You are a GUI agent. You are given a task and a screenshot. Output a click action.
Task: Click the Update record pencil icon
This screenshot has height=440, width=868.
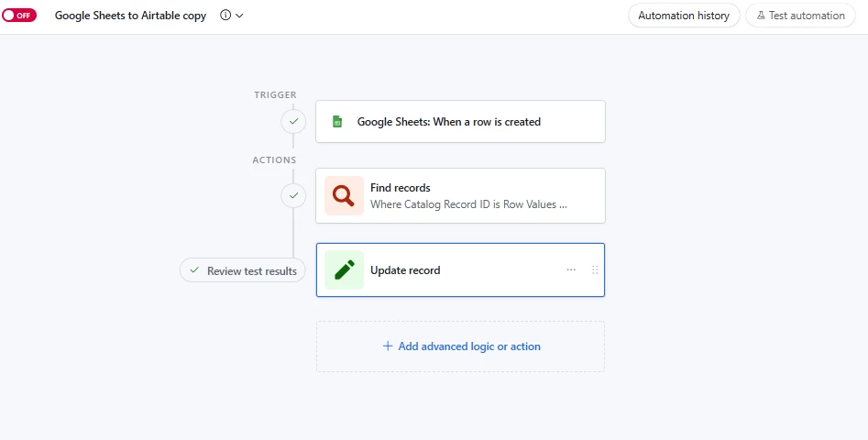344,270
